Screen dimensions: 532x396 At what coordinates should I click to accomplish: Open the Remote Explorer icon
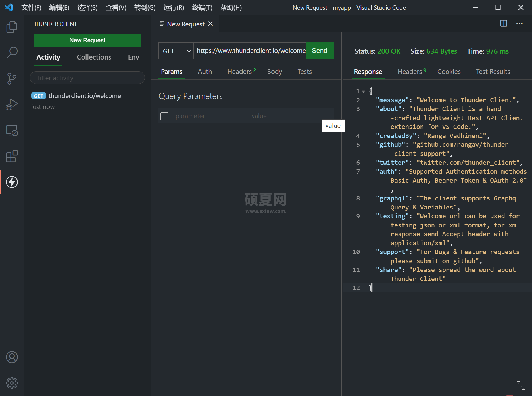pos(12,131)
